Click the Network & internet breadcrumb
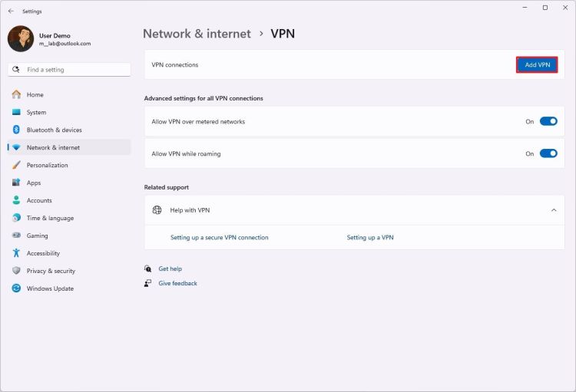 197,34
